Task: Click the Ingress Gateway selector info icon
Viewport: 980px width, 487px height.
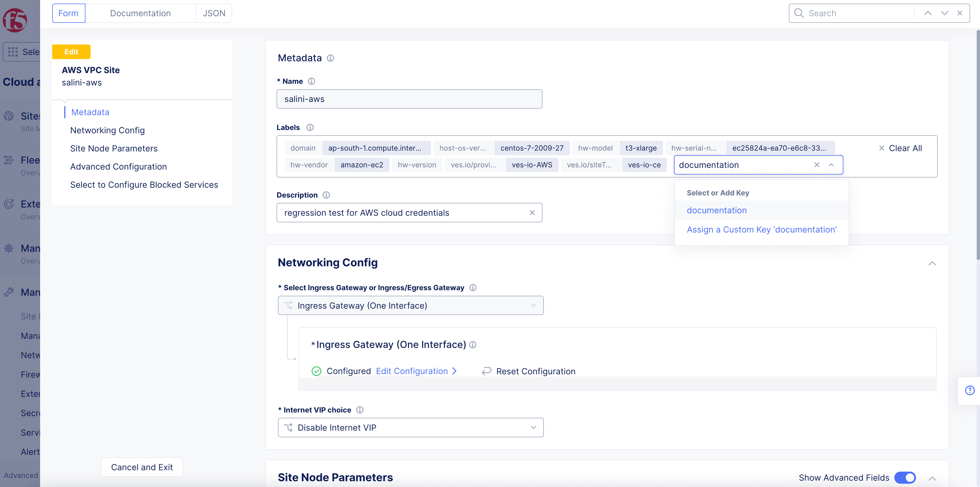Action: (x=473, y=288)
